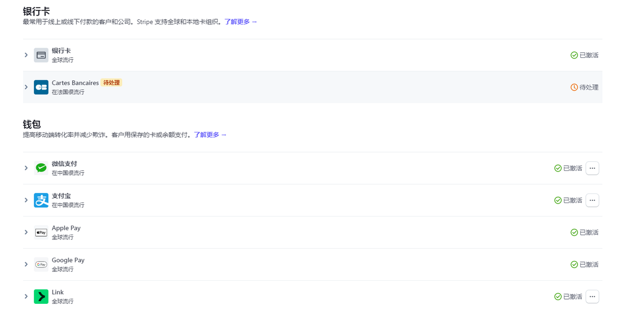Follow 了解更多 link under 银行卡 heading
This screenshot has height=321, width=644.
(241, 22)
